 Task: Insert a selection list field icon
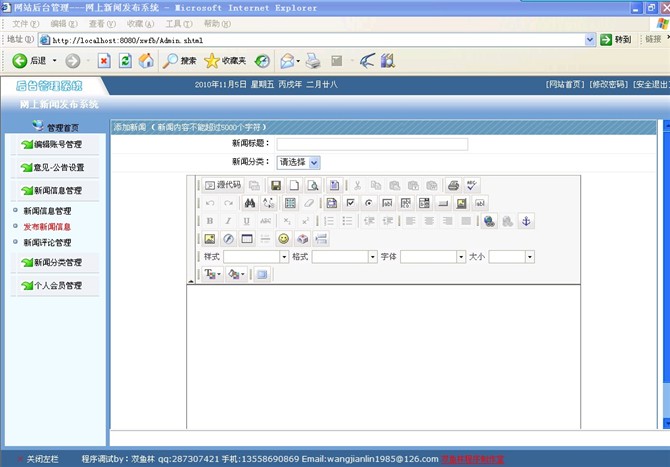point(424,203)
